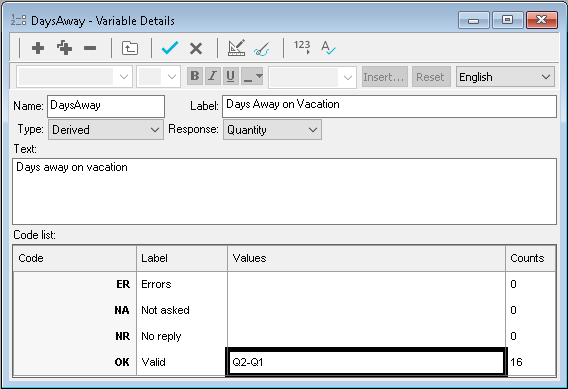Open the ruler and pencil design icon
Image resolution: width=568 pixels, height=389 pixels.
click(x=236, y=48)
